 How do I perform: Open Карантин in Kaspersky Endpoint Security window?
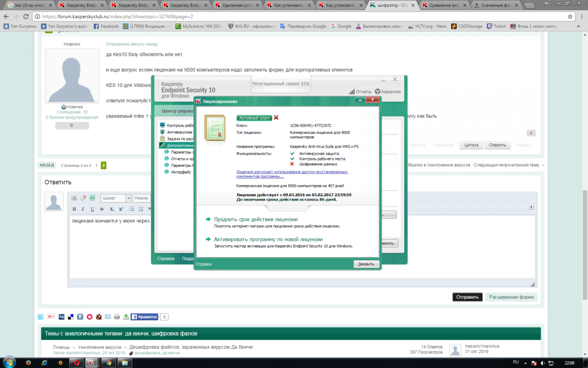(x=388, y=92)
